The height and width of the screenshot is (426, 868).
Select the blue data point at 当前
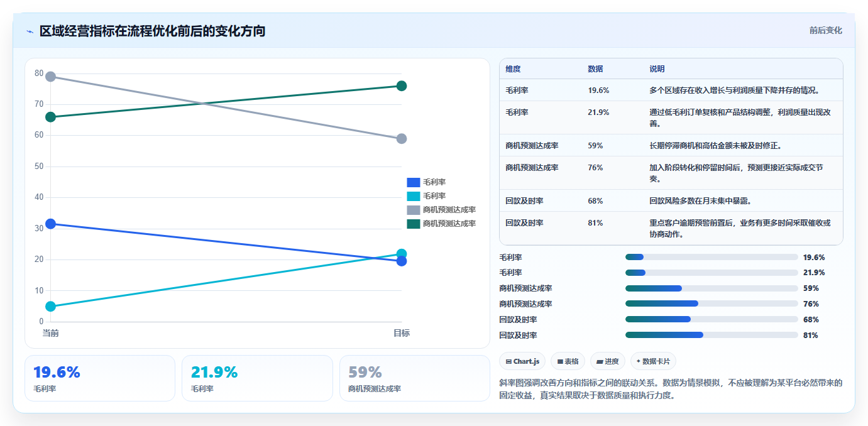click(51, 224)
